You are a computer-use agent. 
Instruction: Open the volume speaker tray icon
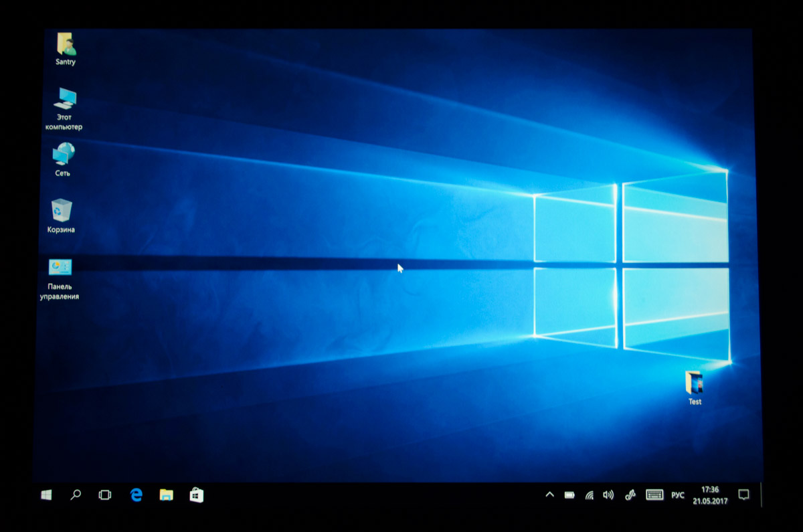pyautogui.click(x=608, y=495)
